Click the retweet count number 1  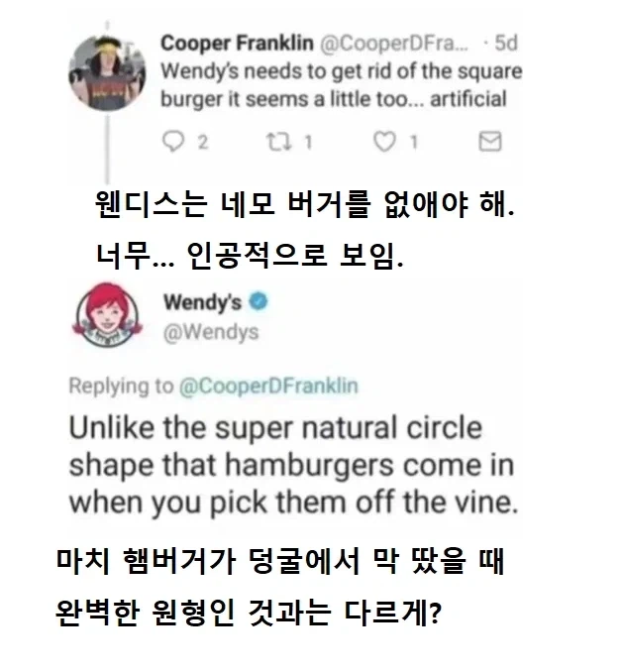tap(308, 143)
